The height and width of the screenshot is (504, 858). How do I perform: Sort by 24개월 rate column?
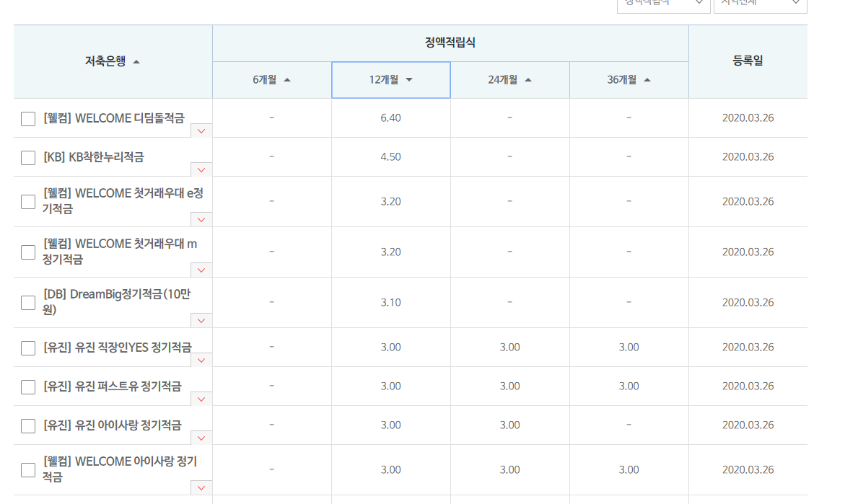(509, 80)
